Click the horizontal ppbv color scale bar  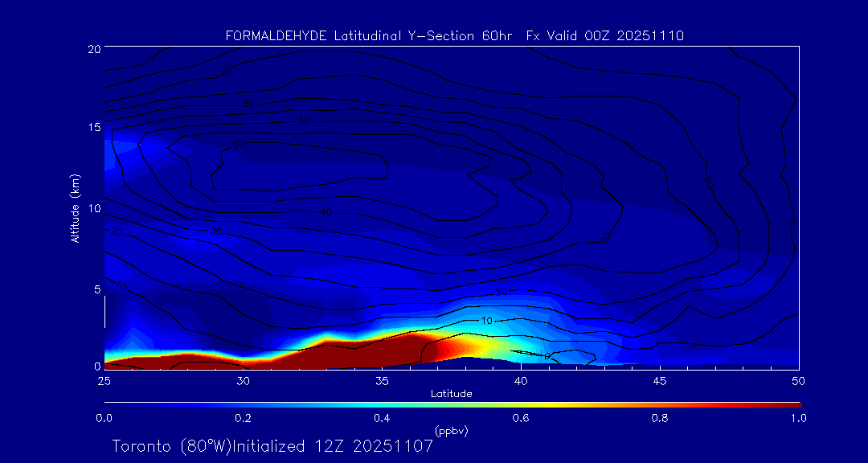click(x=452, y=405)
